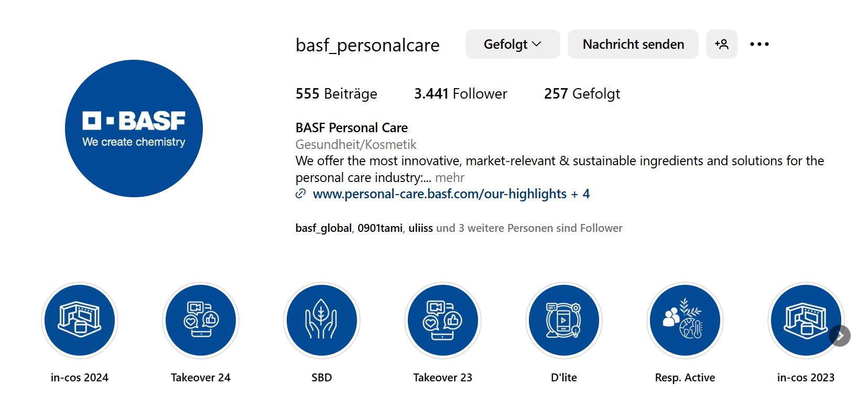Image resolution: width=868 pixels, height=417 pixels.
Task: View the Resp. Active highlight
Action: coord(685,320)
